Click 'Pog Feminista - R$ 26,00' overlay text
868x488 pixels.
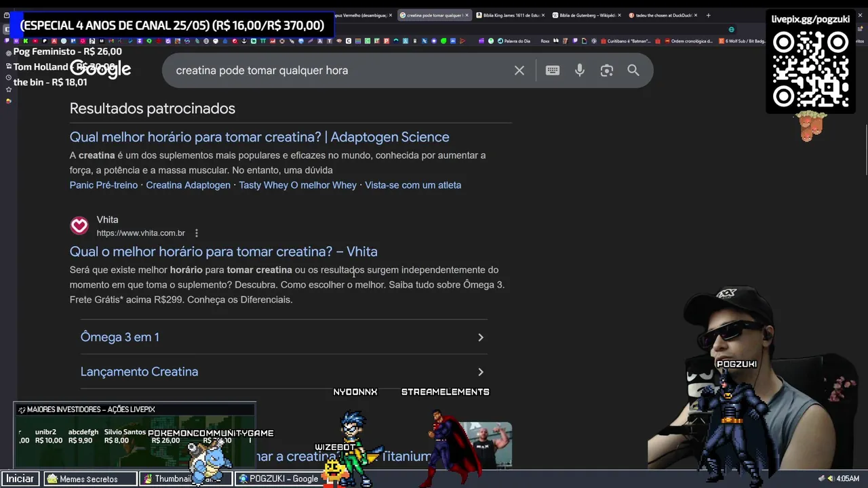pos(68,52)
